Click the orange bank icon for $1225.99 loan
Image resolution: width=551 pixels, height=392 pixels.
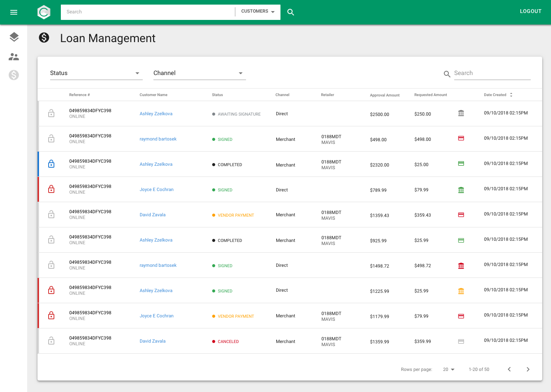pos(461,291)
